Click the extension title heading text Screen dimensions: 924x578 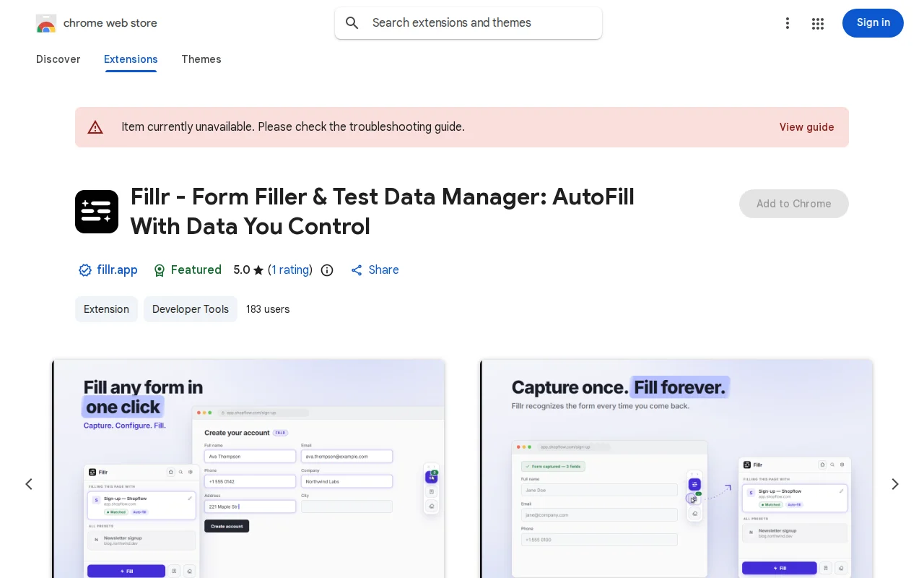coord(383,212)
